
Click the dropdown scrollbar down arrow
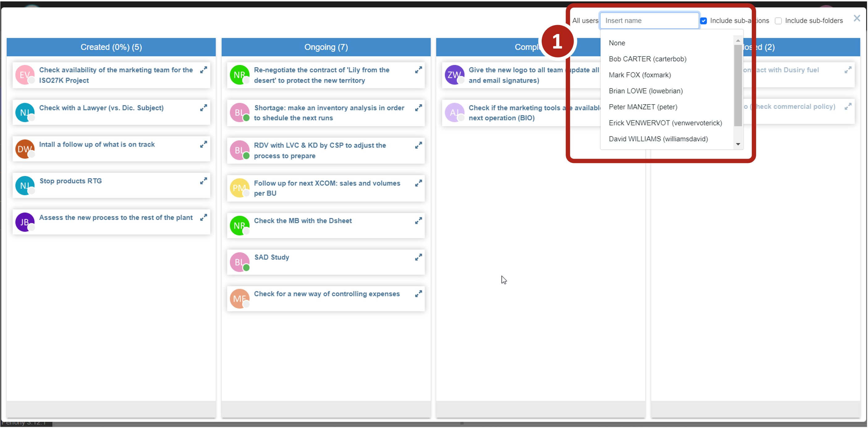pos(738,144)
